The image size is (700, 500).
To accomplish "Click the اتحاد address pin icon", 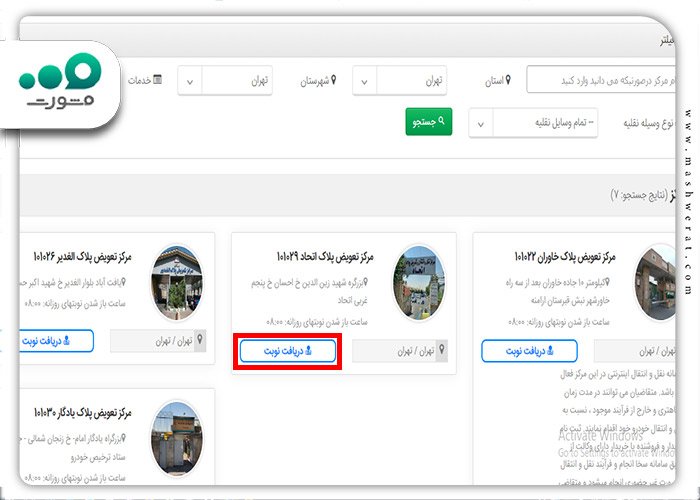I will pyautogui.click(x=365, y=282).
